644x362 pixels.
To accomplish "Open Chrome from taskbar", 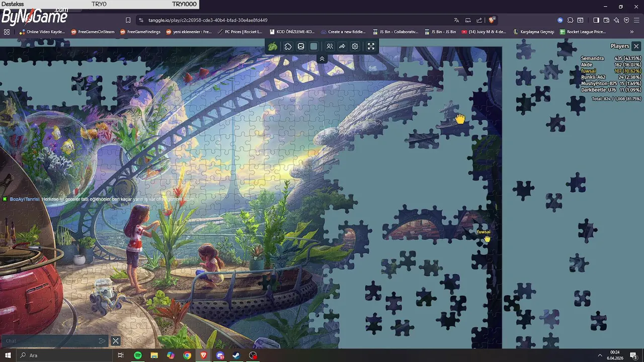I will pos(187,355).
